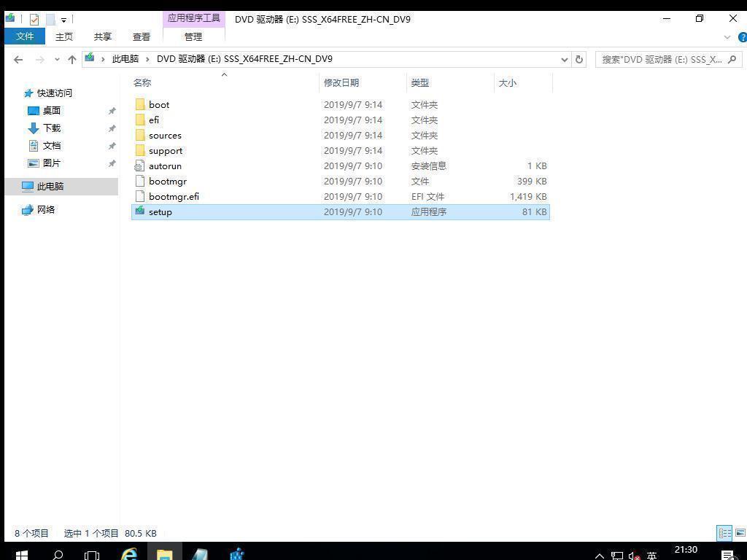Expand the ribbon with the chevron
The image size is (747, 560).
pyautogui.click(x=727, y=37)
